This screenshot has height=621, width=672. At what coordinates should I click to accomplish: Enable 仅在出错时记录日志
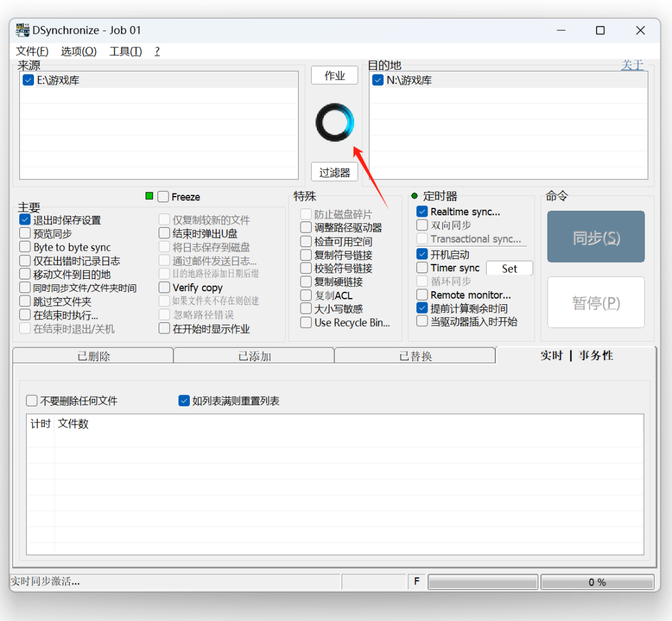25,261
